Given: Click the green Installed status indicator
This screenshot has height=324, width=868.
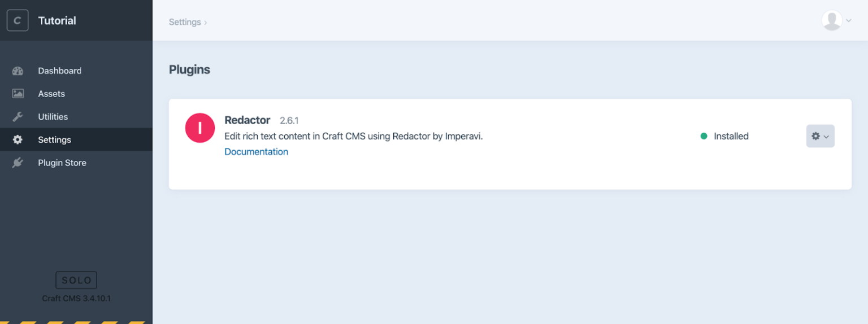Looking at the screenshot, I should [x=704, y=136].
